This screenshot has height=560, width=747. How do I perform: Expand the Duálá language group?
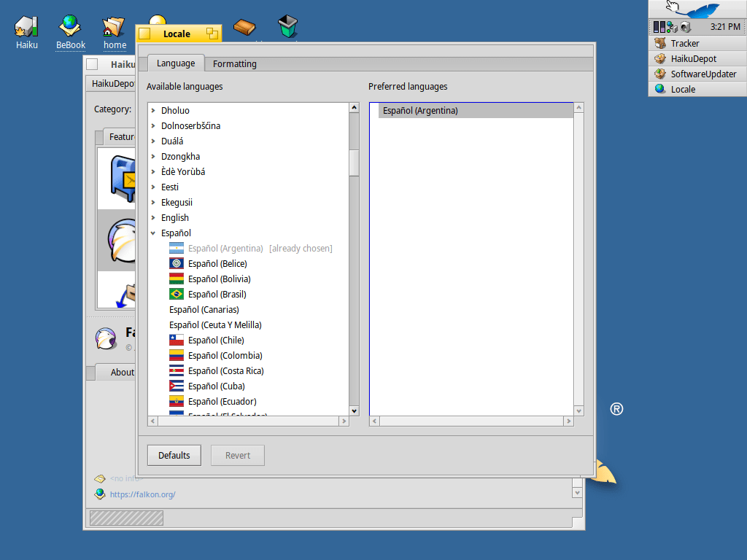tap(153, 141)
